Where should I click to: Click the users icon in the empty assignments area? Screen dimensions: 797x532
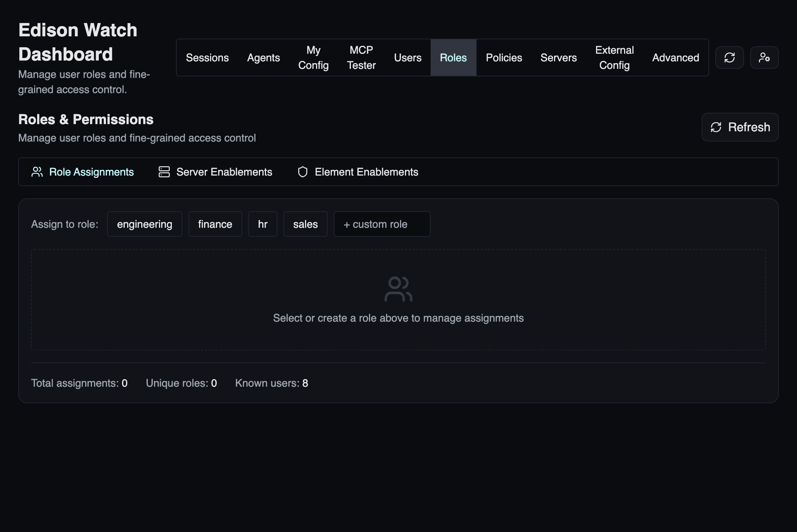398,289
